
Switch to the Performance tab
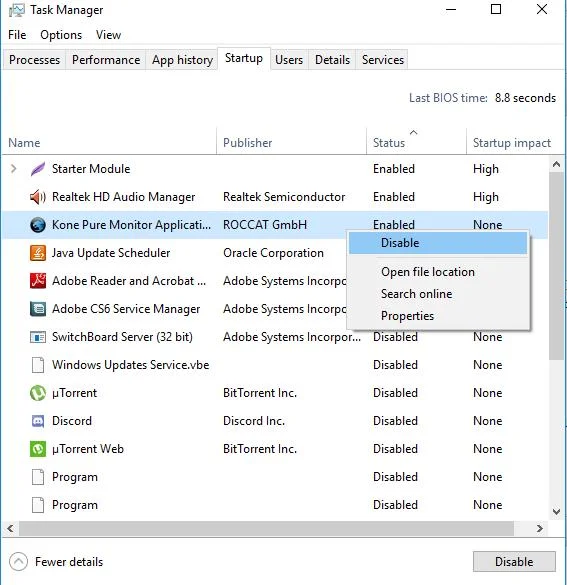click(x=106, y=60)
